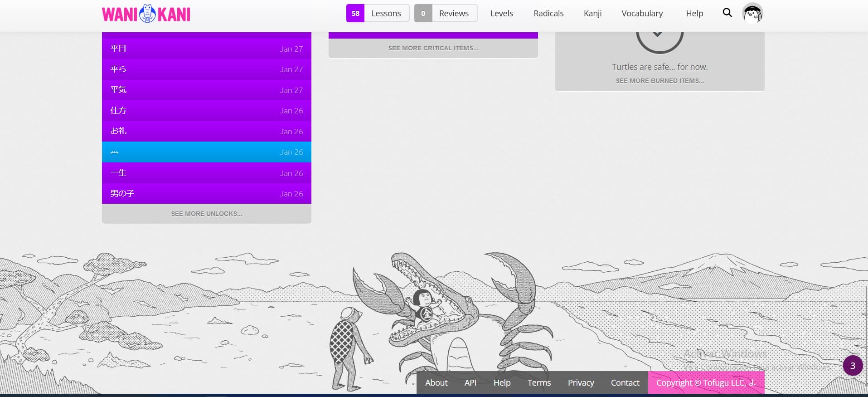The width and height of the screenshot is (868, 397).
Task: Click the WaniKani logo
Action: (x=146, y=14)
